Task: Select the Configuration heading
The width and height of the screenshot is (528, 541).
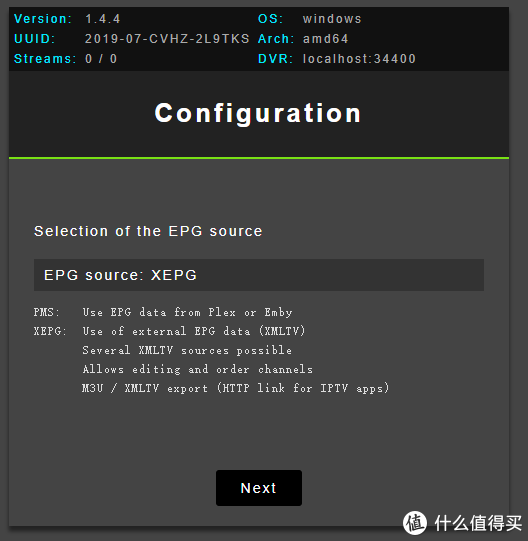Action: (x=258, y=113)
